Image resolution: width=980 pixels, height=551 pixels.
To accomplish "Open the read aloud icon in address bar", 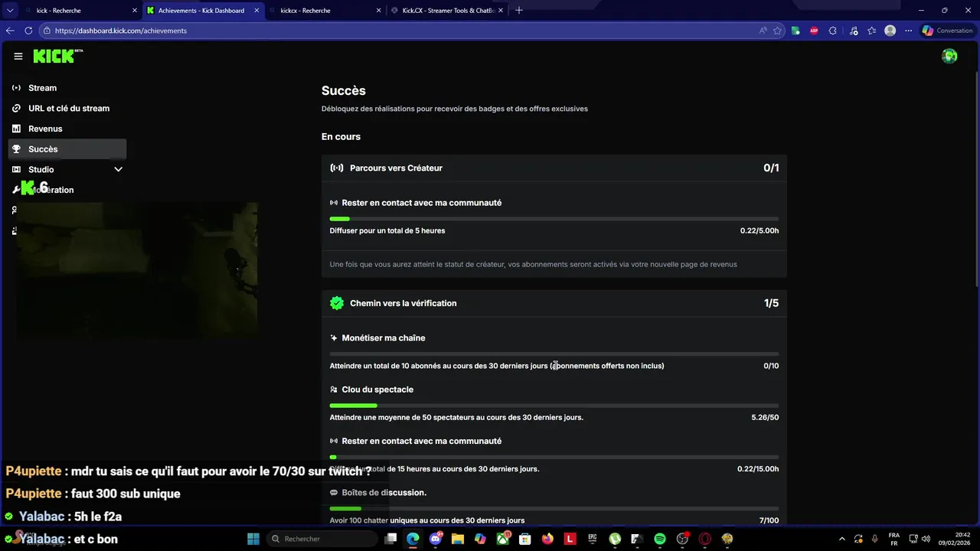I will (763, 31).
